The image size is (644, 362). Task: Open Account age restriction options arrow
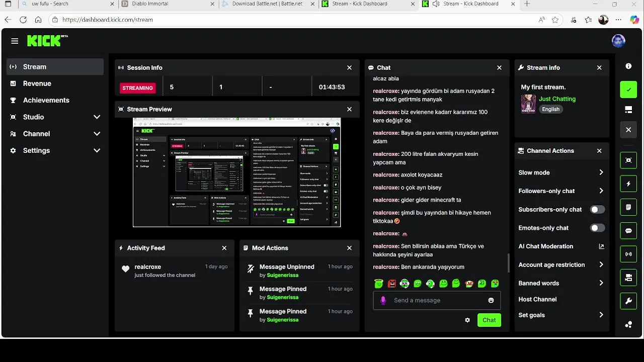601,264
